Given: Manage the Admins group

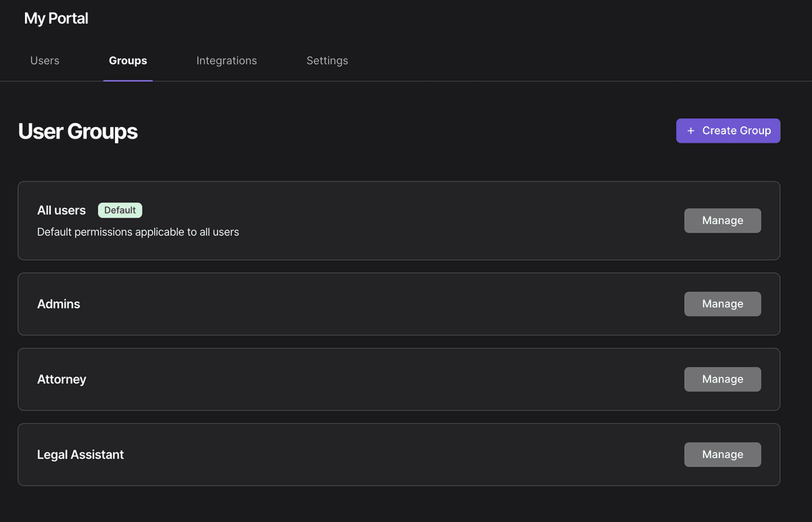Looking at the screenshot, I should point(723,304).
